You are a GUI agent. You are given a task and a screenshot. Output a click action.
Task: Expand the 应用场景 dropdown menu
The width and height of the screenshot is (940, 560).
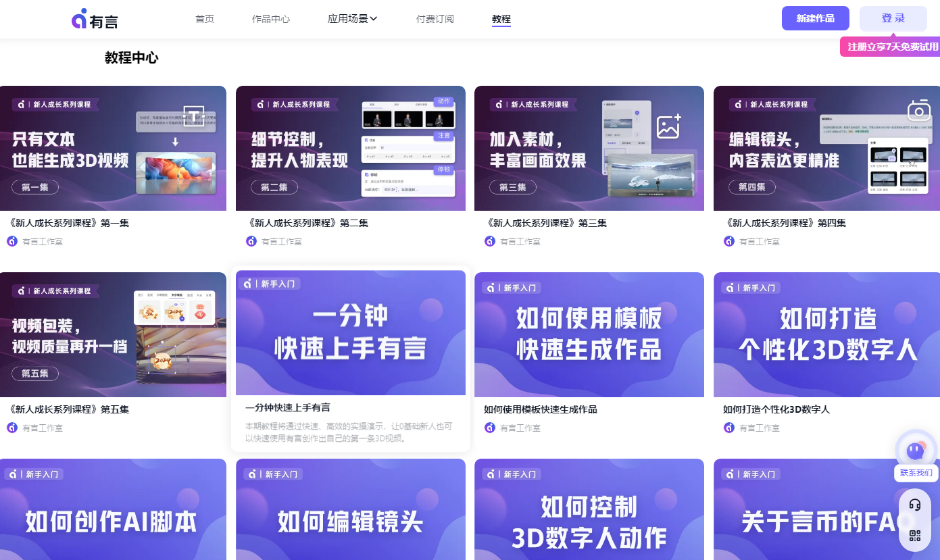pyautogui.click(x=352, y=19)
